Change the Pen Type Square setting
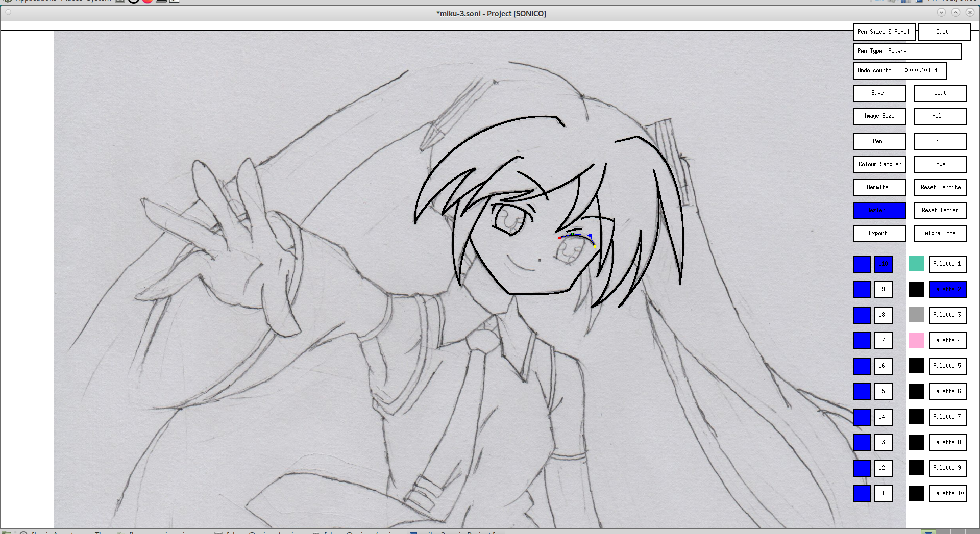This screenshot has width=980, height=534. coord(907,51)
